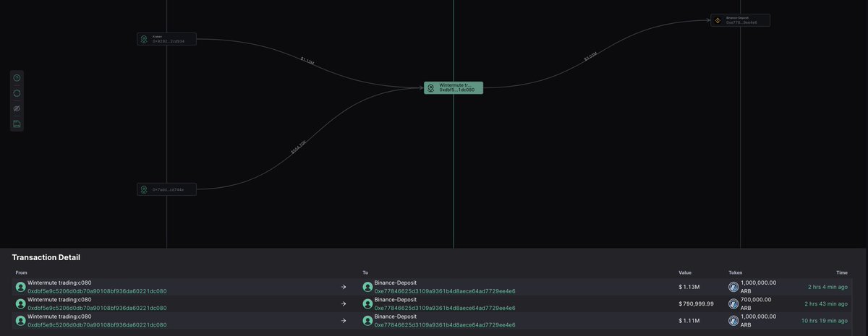Click the arrow icon in the 10 hrs 19 min row
The width and height of the screenshot is (868, 336).
[x=344, y=321]
